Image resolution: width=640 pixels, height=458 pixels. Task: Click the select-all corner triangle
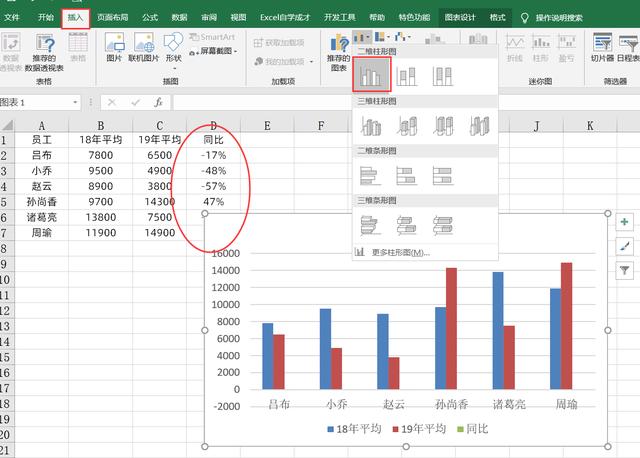point(7,125)
